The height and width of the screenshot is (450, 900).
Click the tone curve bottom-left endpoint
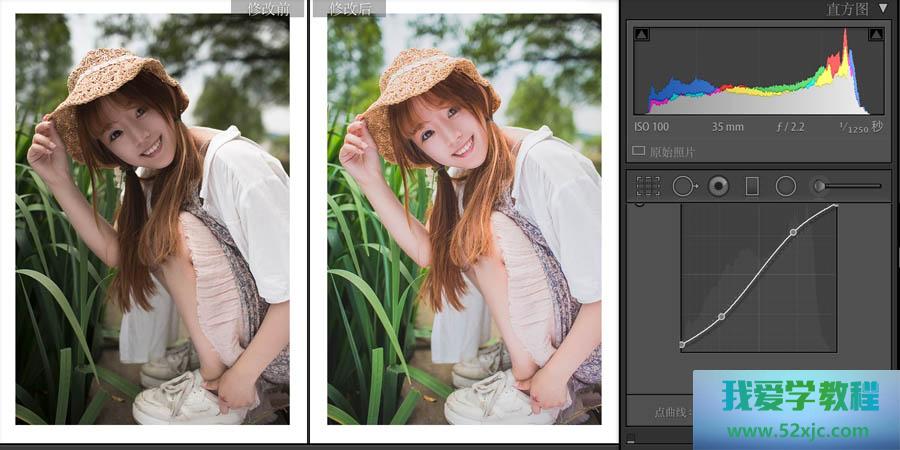click(x=682, y=345)
